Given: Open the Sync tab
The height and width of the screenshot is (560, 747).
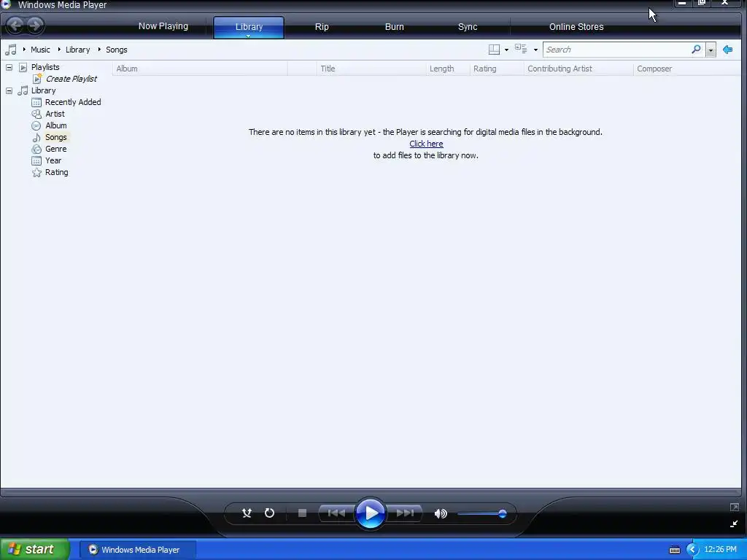Looking at the screenshot, I should click(x=468, y=27).
